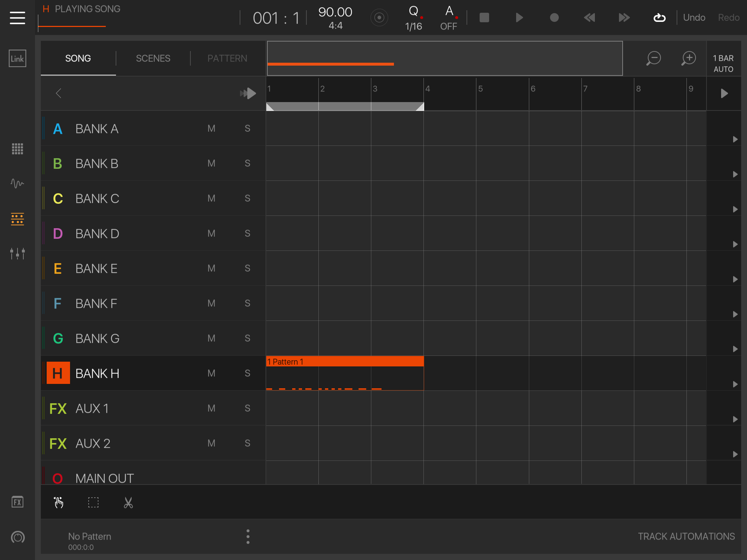Open TRACK AUTOMATIONS panel
The height and width of the screenshot is (560, 747).
click(x=686, y=536)
